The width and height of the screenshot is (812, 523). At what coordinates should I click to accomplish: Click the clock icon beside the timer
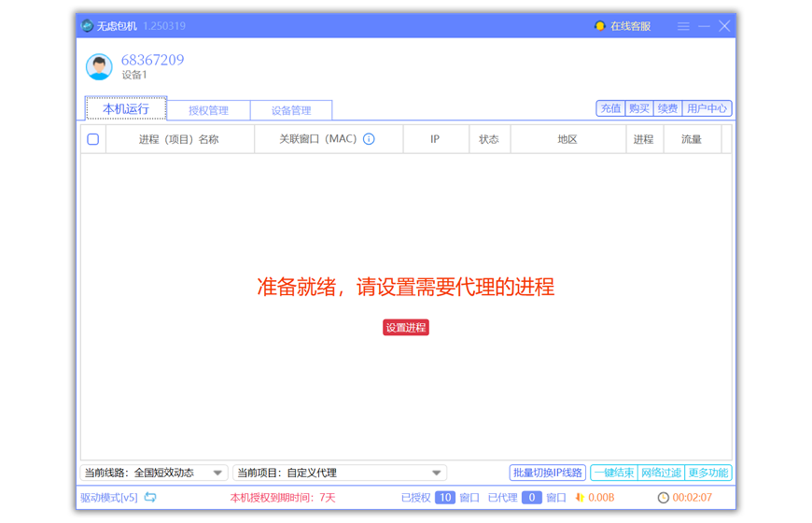coord(663,498)
